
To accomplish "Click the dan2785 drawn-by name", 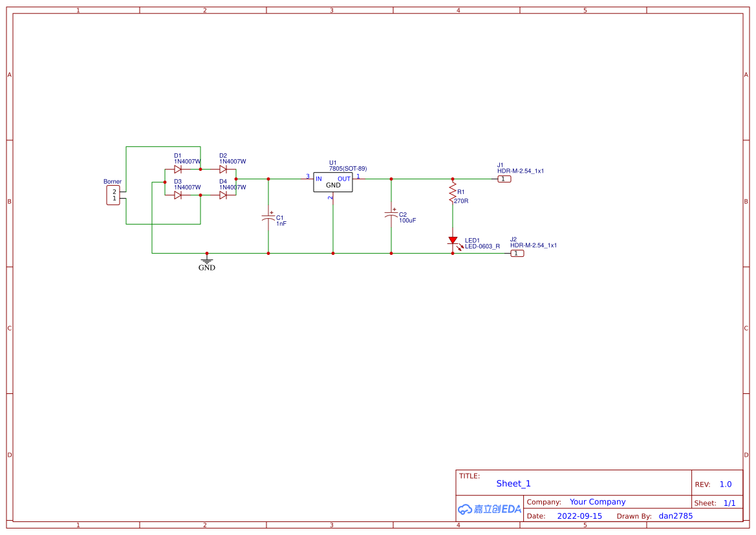I will pyautogui.click(x=676, y=516).
